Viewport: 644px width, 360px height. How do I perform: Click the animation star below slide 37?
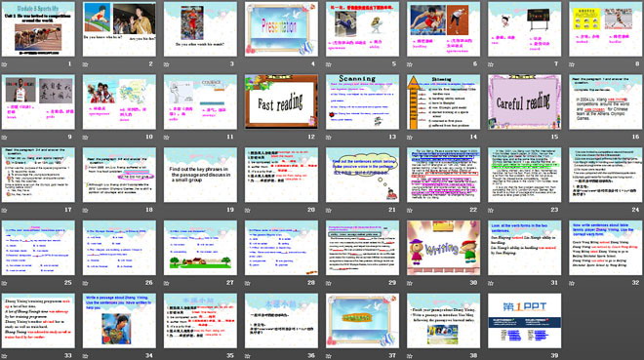[x=329, y=356]
